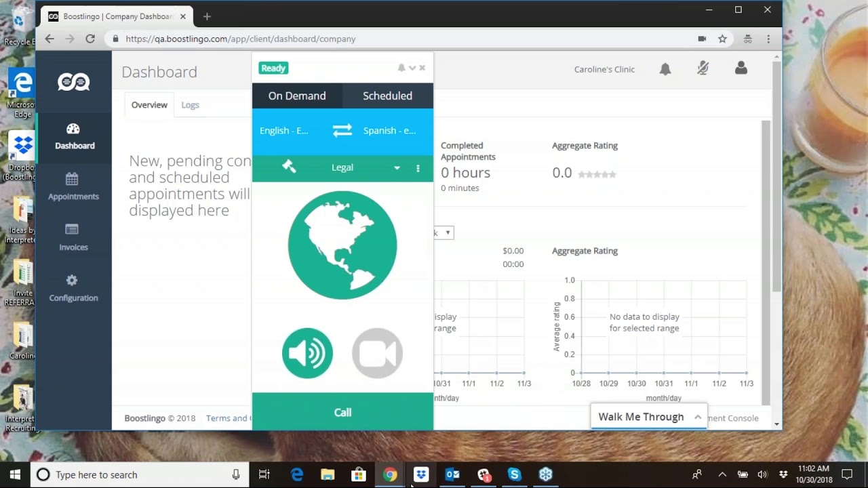
Task: Open the Windows Action Center
Action: 847,474
